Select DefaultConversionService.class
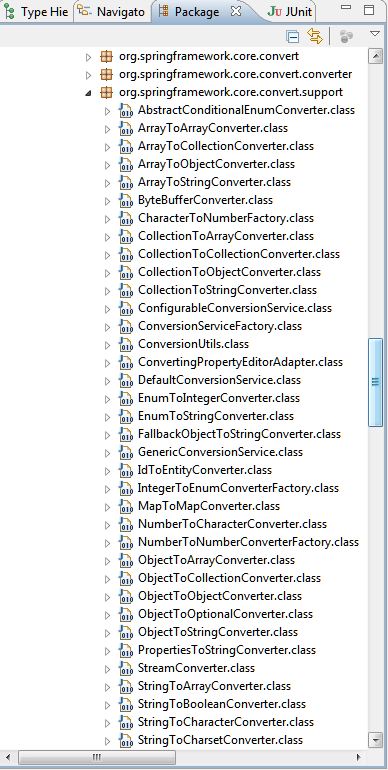 pos(219,380)
